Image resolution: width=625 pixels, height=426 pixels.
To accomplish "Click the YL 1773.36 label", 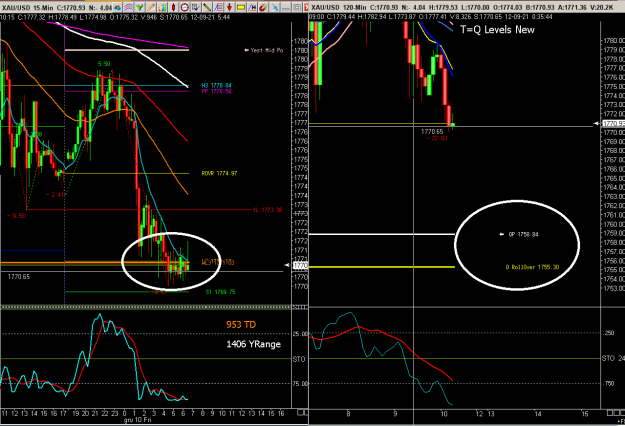I will 267,210.
